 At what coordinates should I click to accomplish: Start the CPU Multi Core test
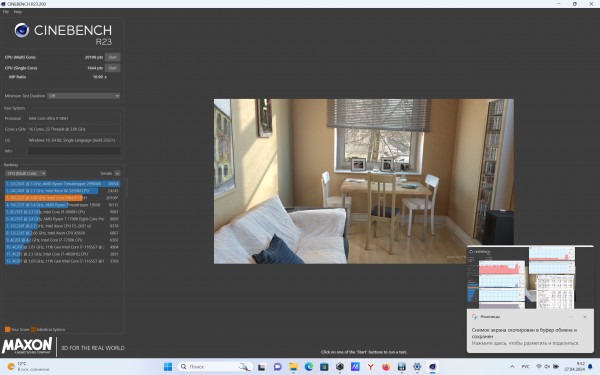click(112, 57)
